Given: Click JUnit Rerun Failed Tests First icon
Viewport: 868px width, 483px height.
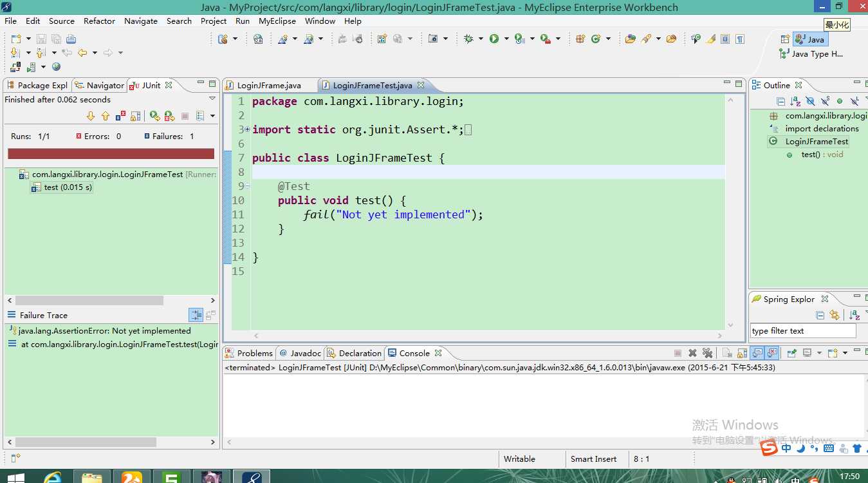Looking at the screenshot, I should pos(169,116).
